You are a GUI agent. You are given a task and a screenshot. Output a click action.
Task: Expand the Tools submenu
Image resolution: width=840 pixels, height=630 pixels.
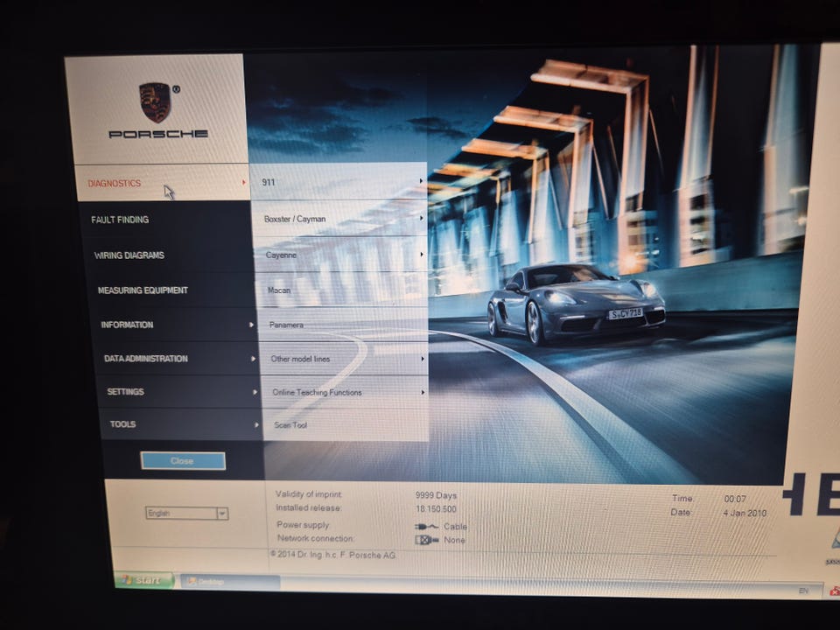coord(182,424)
